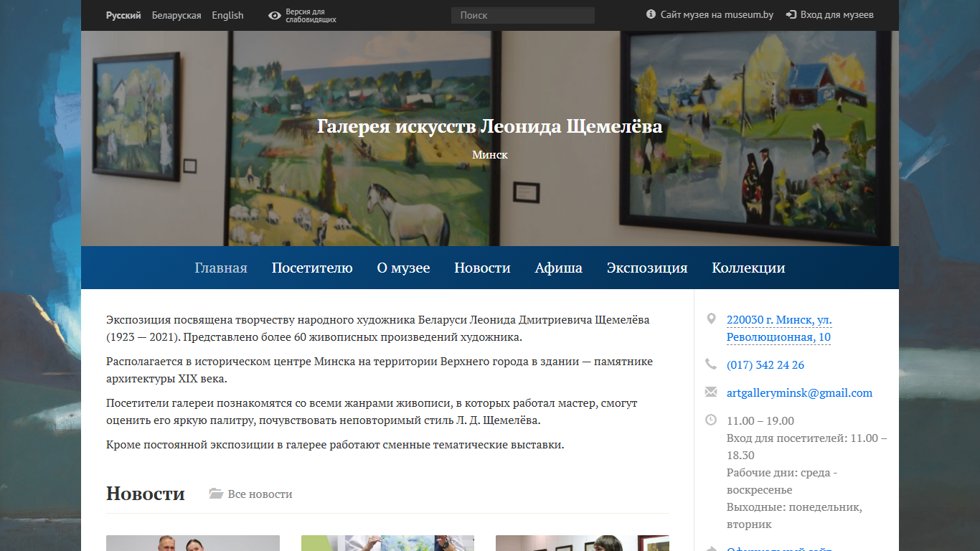This screenshot has height=551, width=980.
Task: Open Все новости link
Action: pyautogui.click(x=260, y=494)
